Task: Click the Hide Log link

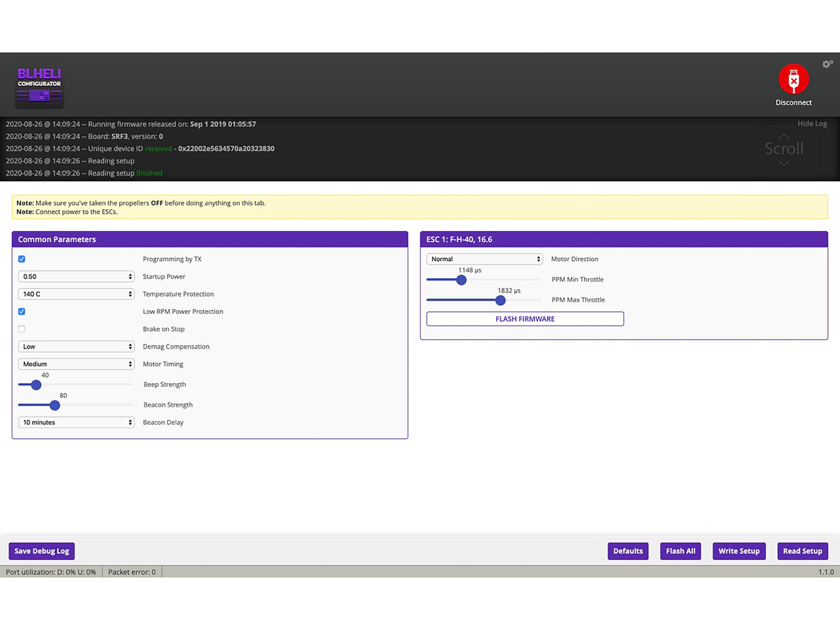Action: tap(812, 123)
